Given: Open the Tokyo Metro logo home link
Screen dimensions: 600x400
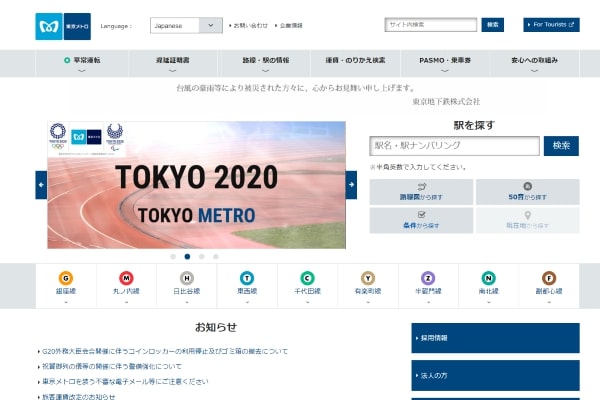Looking at the screenshot, I should point(63,26).
